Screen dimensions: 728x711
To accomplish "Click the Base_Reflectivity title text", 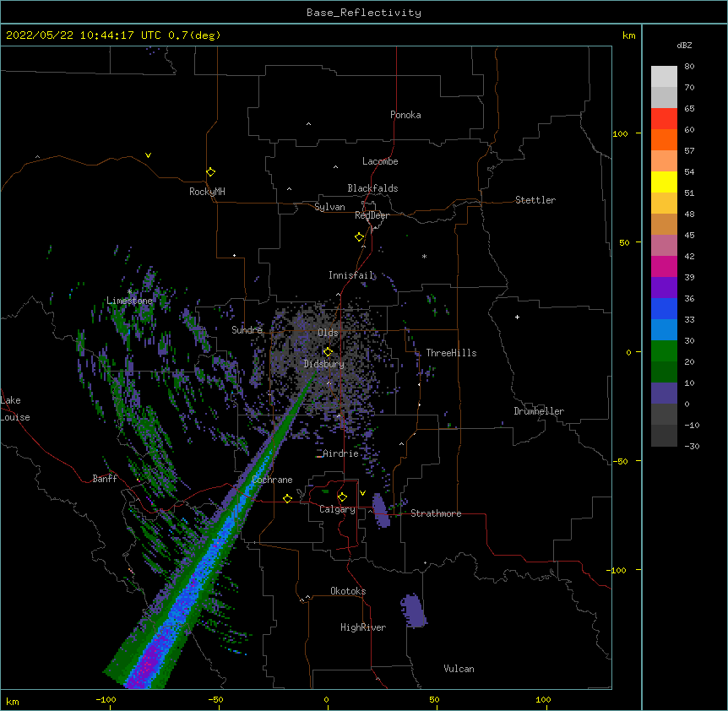I will point(364,13).
